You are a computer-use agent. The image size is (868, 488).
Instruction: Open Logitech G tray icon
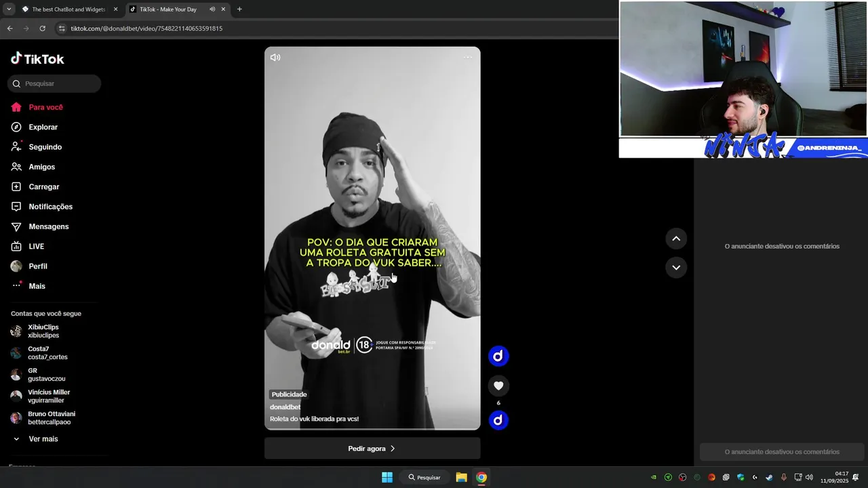[x=755, y=477]
